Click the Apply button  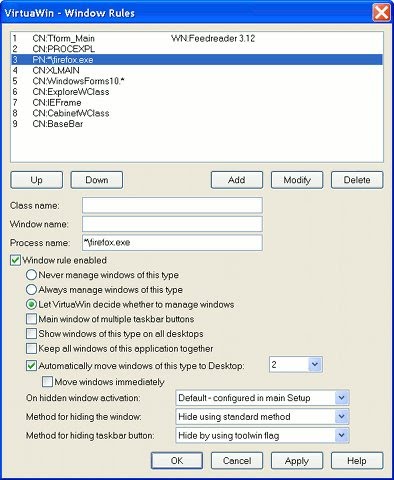tap(297, 461)
